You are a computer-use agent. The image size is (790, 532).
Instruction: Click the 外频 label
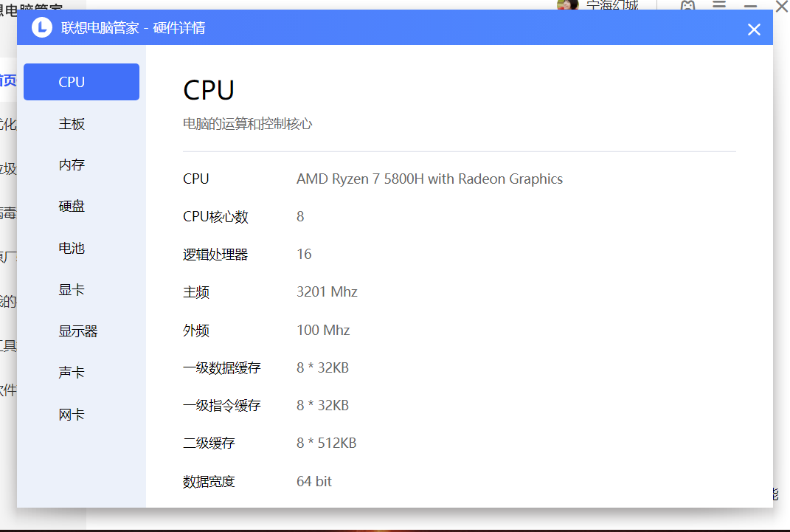coord(196,331)
